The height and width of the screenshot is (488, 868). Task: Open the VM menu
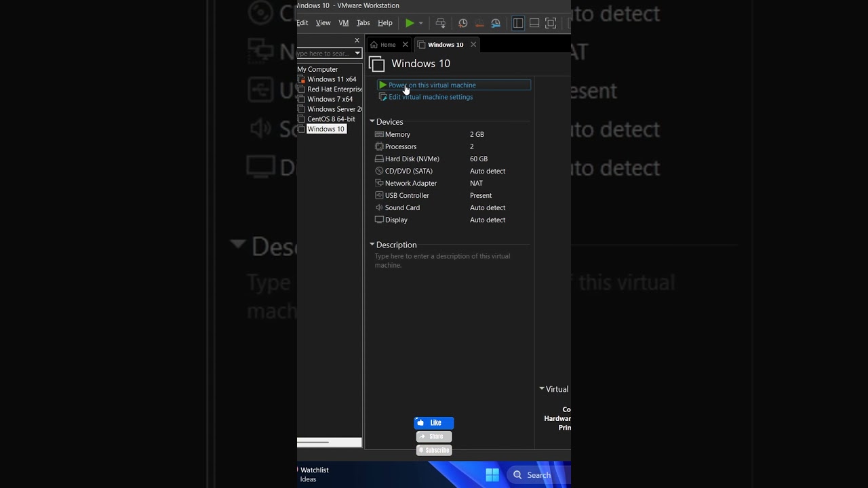[344, 23]
